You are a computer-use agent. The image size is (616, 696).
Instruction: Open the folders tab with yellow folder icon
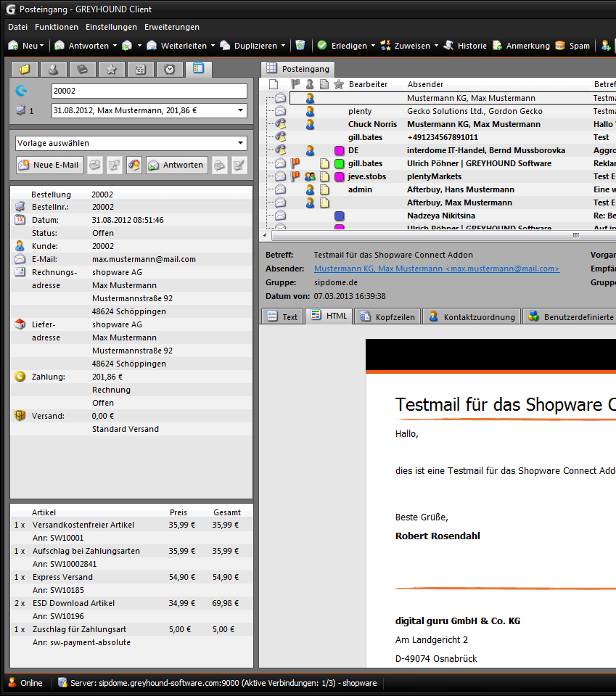coord(25,69)
